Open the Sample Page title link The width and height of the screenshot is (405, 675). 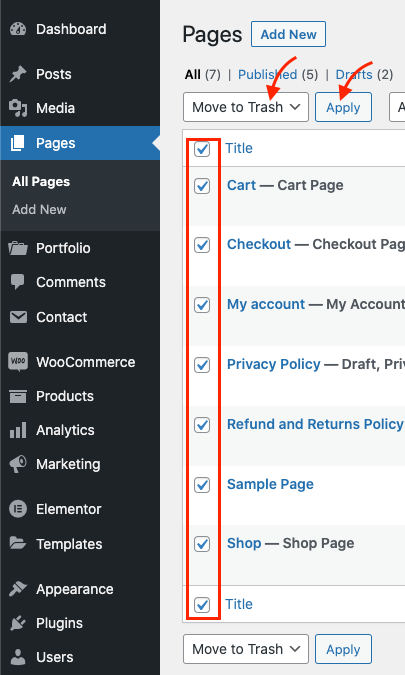coord(270,484)
